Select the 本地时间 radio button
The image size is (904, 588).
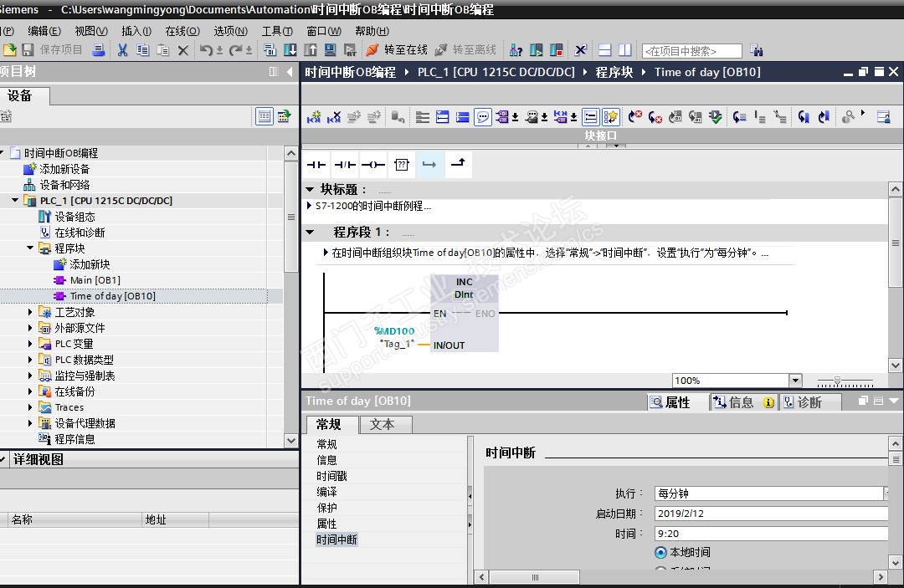pos(660,552)
